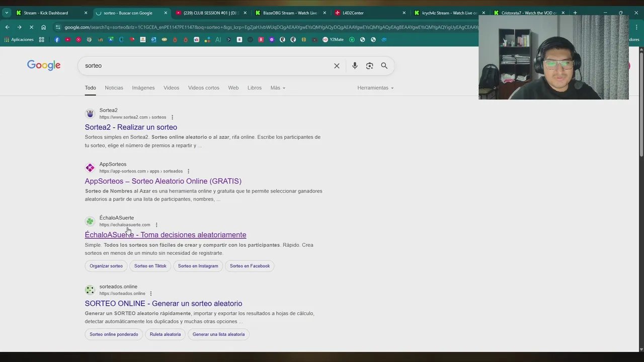Open the AI bookmark icon
This screenshot has width=644, height=362.
[218, 40]
